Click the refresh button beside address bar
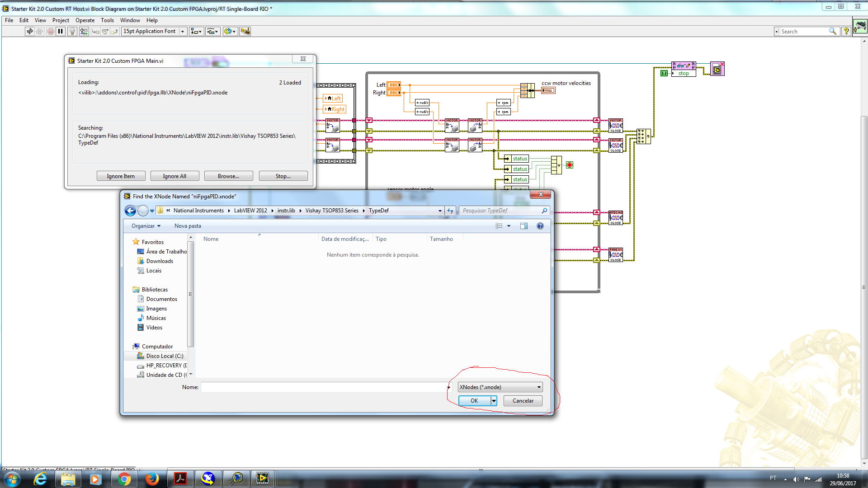Screen dimensions: 868x488 click(x=450, y=211)
